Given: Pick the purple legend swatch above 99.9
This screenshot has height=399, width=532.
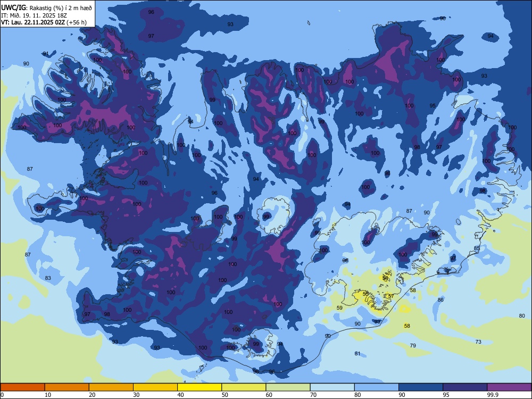Looking at the screenshot, I should (x=509, y=387).
